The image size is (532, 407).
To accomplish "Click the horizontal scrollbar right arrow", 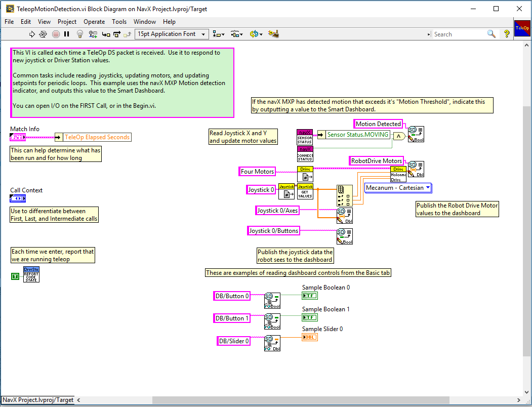I will click(518, 400).
